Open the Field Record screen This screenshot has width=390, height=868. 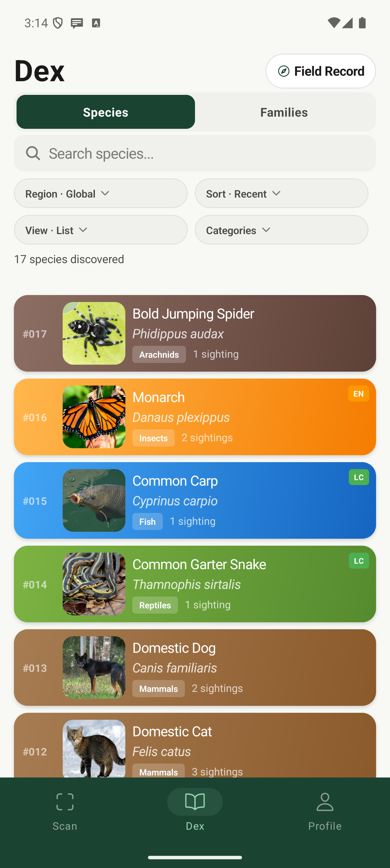point(320,71)
